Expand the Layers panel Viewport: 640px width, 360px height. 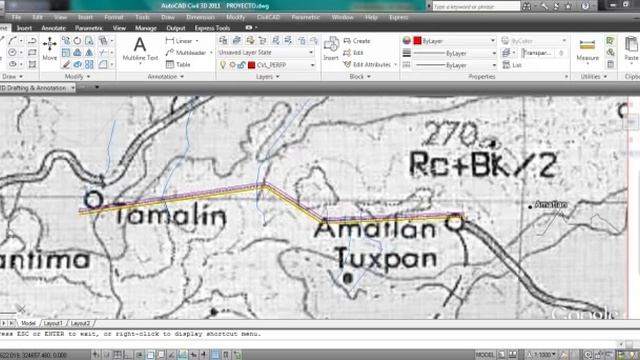(x=267, y=77)
